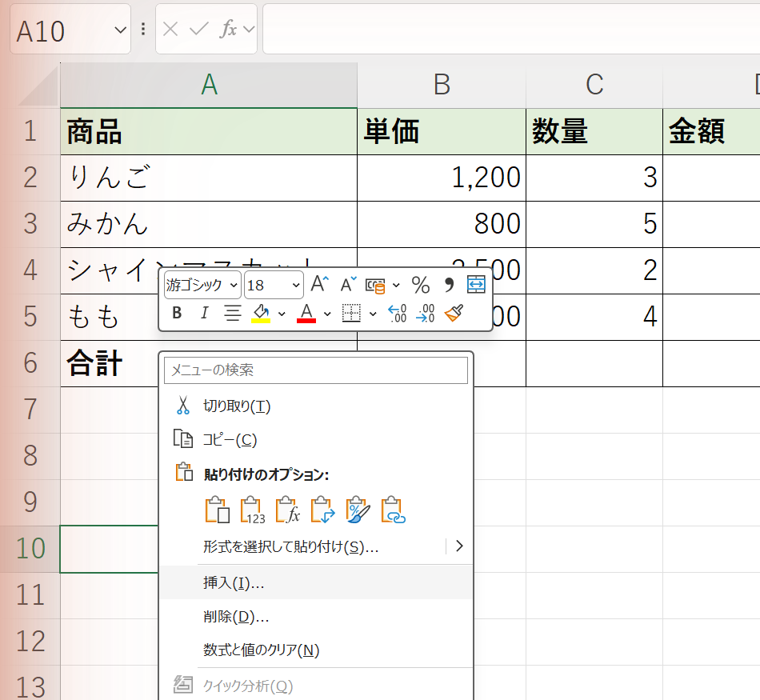Image resolution: width=760 pixels, height=700 pixels.
Task: Choose 切り取り(T) from context menu
Action: [x=316, y=406]
